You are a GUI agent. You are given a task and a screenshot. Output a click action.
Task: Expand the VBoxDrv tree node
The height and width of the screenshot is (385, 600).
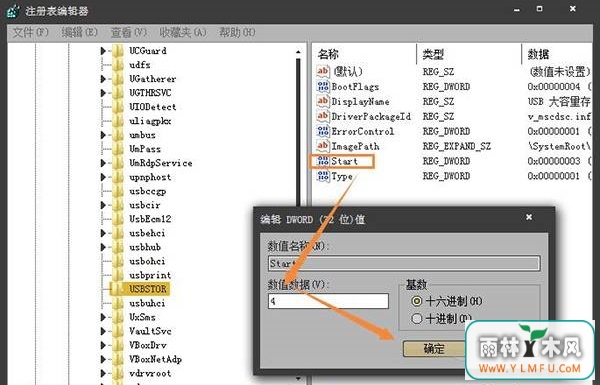click(x=103, y=345)
